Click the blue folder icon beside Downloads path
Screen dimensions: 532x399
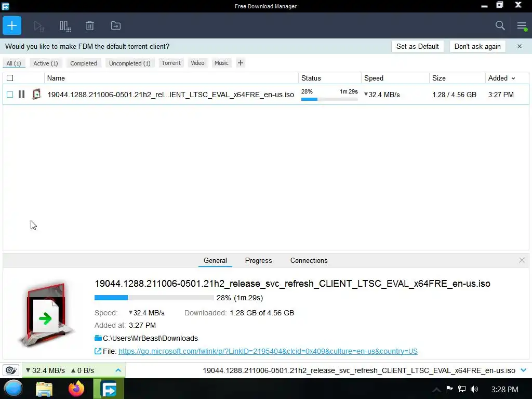point(98,338)
